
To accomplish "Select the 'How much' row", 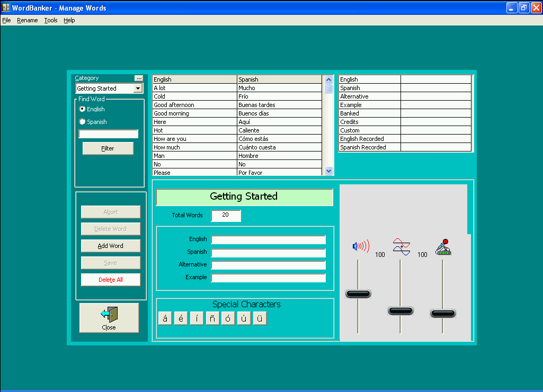I will 237,147.
